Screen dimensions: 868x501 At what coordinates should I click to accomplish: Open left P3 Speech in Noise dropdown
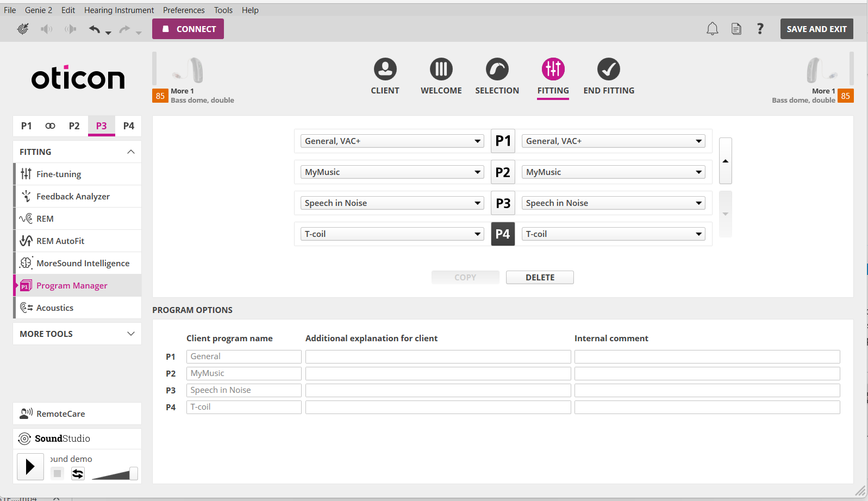[392, 203]
